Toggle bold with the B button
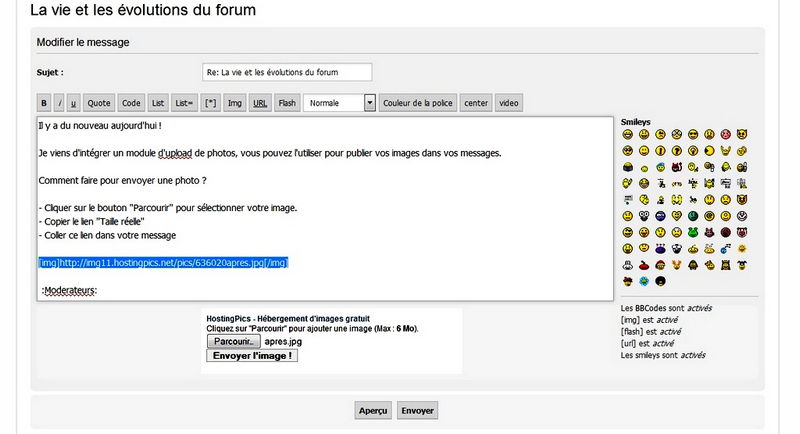800x434 pixels. tap(44, 103)
